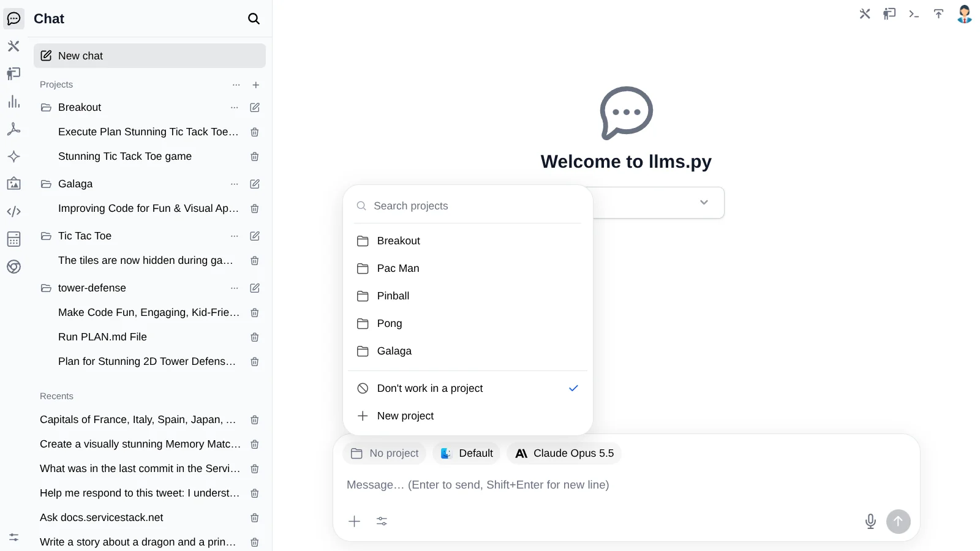Click the New chat button

point(149,56)
